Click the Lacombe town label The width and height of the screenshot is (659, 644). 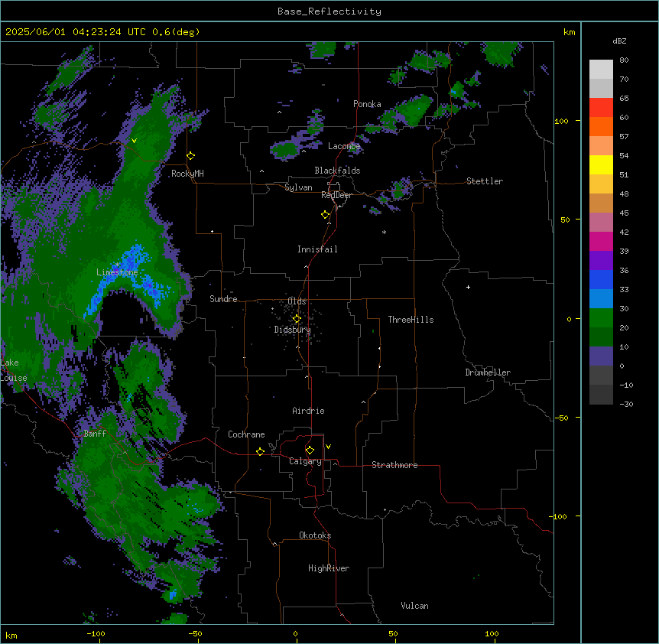click(344, 146)
